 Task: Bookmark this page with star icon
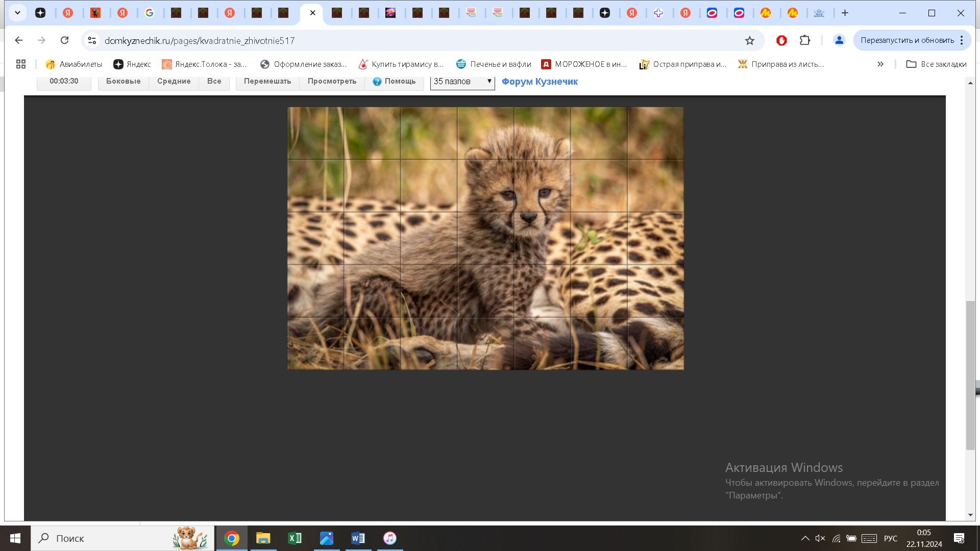tap(749, 40)
